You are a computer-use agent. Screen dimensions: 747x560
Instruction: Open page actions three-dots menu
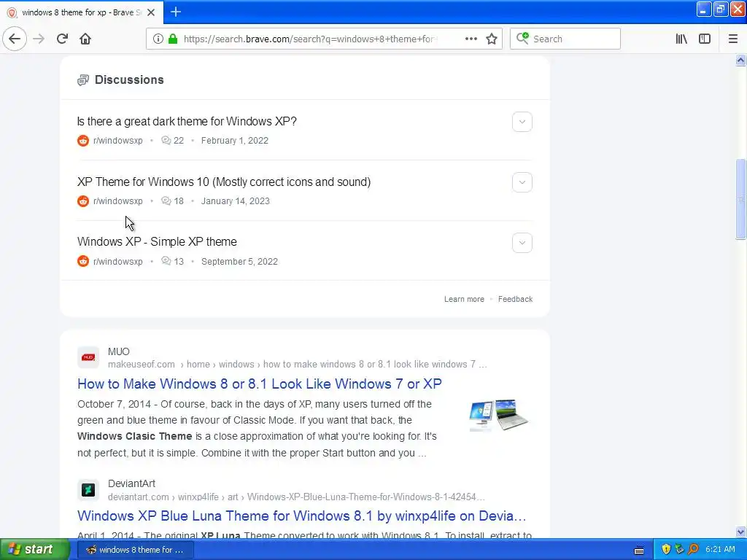[471, 39]
